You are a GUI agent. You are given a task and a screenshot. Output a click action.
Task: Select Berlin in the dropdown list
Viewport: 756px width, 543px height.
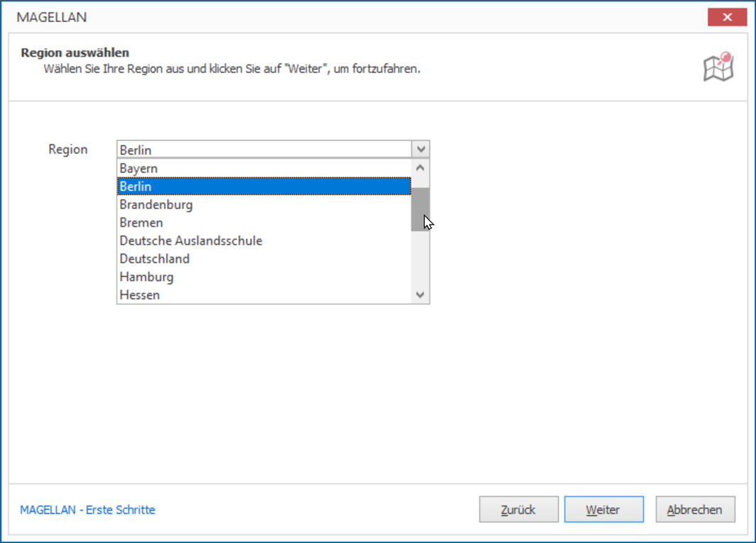(x=265, y=186)
